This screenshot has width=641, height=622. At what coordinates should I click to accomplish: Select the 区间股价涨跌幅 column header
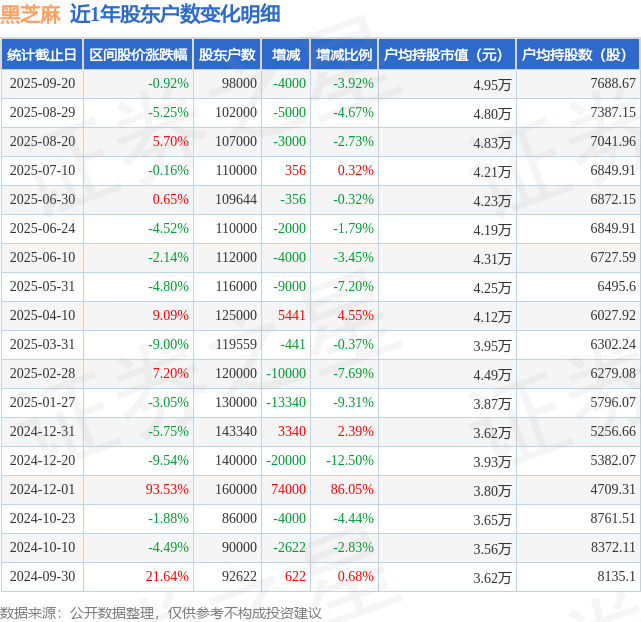pyautogui.click(x=137, y=55)
